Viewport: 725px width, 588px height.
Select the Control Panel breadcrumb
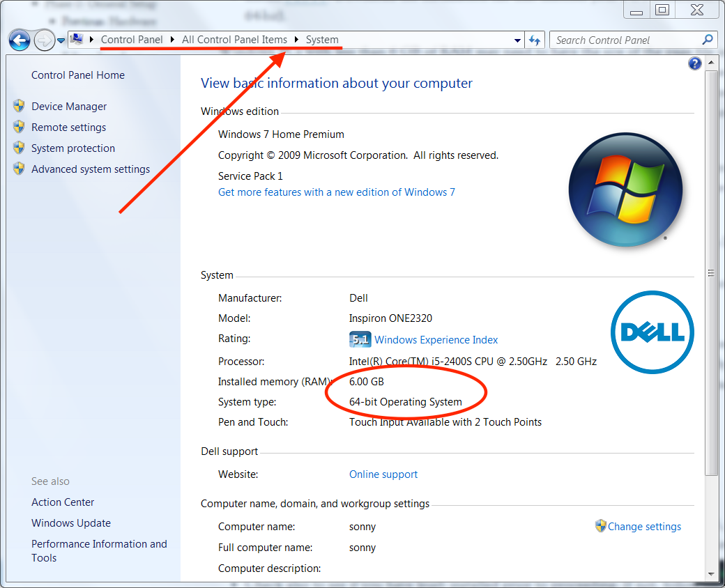132,40
